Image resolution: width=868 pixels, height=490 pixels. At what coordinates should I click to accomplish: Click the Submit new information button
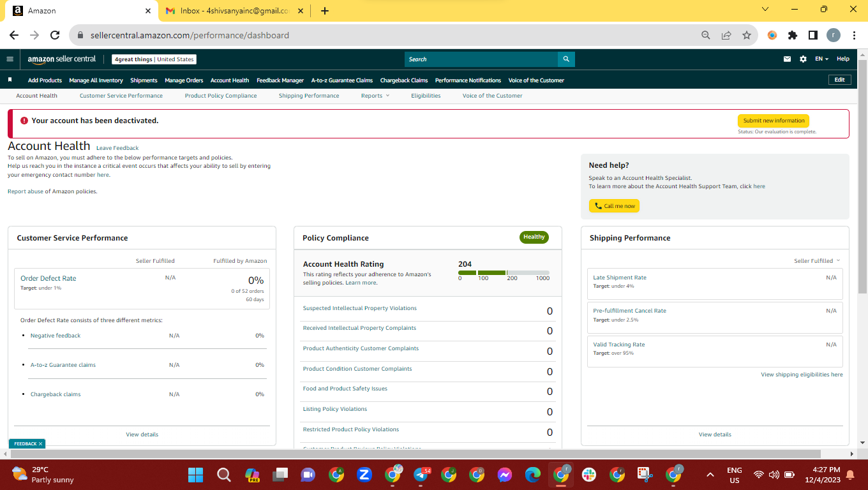774,121
